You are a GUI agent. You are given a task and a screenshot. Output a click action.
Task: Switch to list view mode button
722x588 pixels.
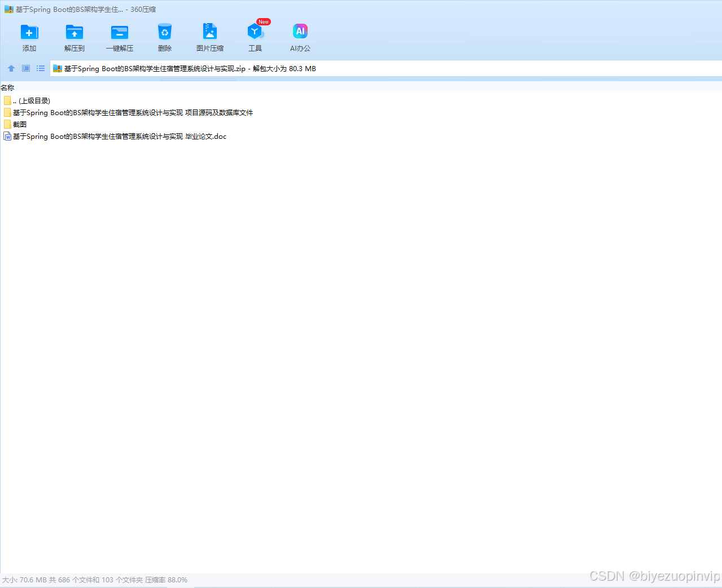point(41,68)
